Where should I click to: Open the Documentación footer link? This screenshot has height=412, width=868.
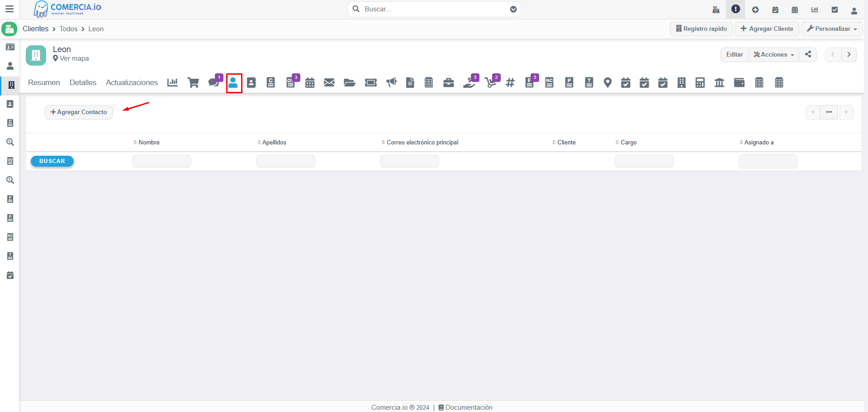[465, 407]
